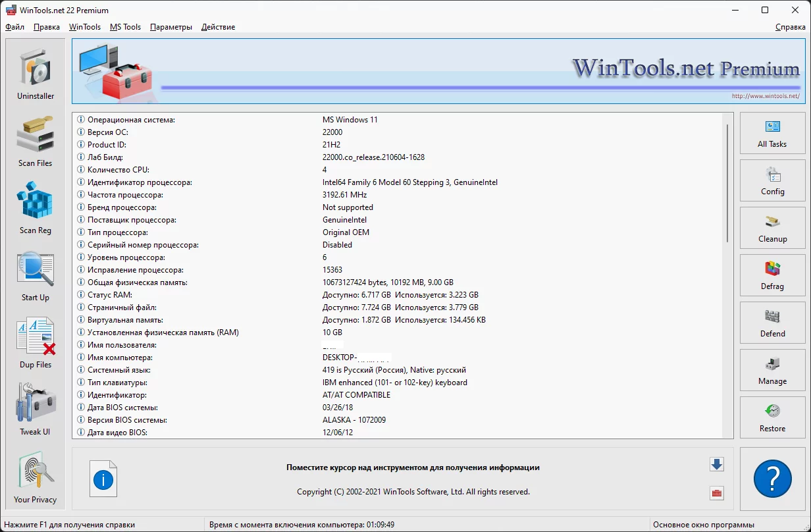The width and height of the screenshot is (811, 532).
Task: Click info icon beside Частота процессора
Action: pyautogui.click(x=81, y=195)
